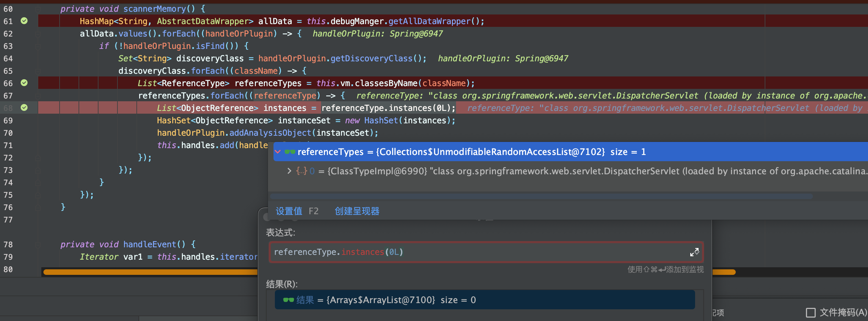Click getAllDataWrapper method call on line 61

pos(430,21)
